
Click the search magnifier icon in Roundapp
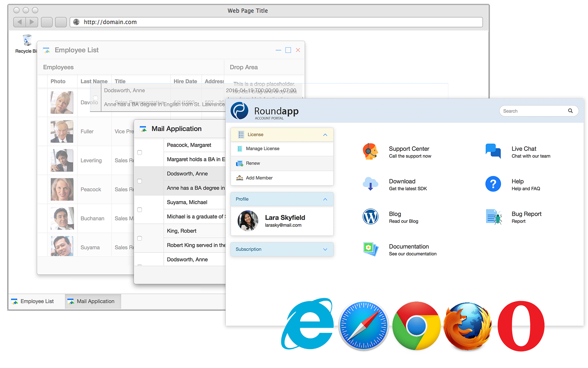click(570, 111)
